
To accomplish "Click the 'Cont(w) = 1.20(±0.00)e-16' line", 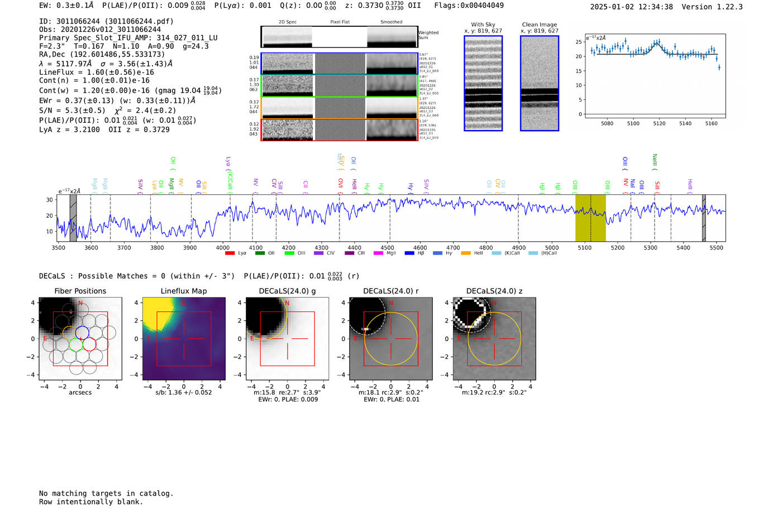I will pyautogui.click(x=130, y=90).
